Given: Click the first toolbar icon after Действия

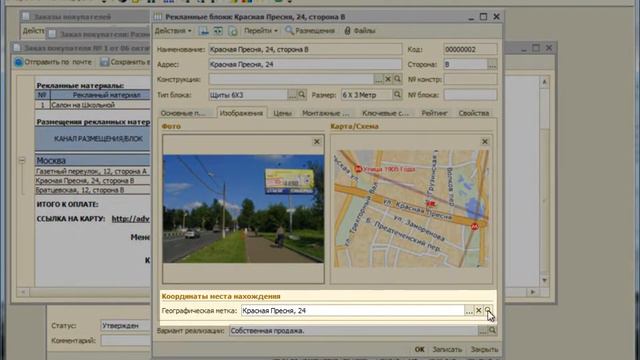Looking at the screenshot, I should coord(203,31).
